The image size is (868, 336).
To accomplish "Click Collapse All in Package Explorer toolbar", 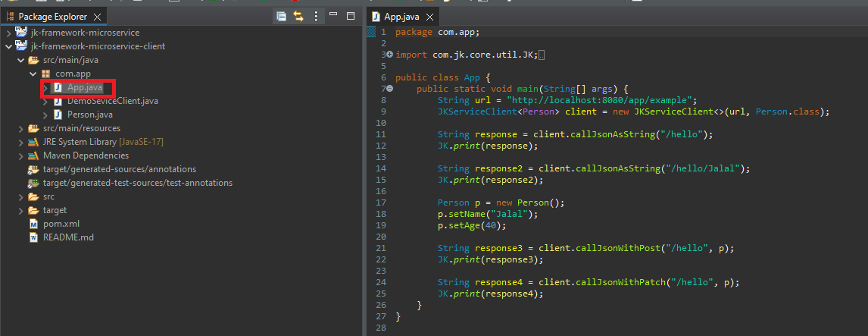I will click(x=281, y=17).
